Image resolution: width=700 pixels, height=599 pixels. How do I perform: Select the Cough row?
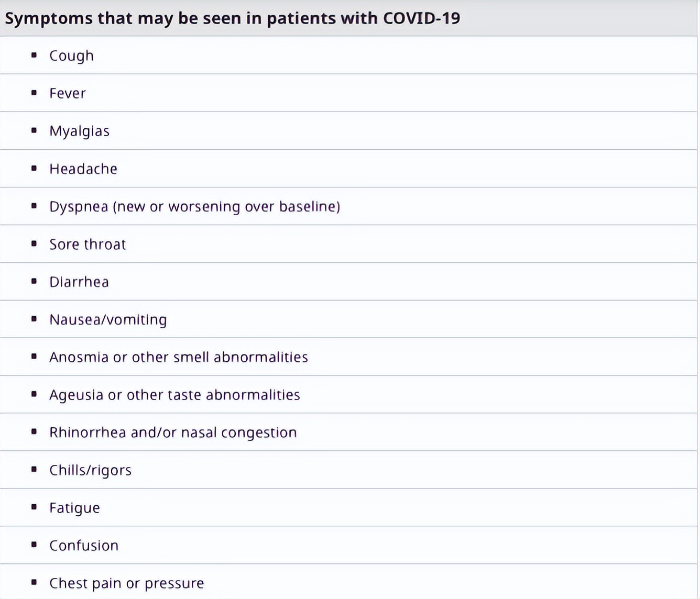(71, 56)
